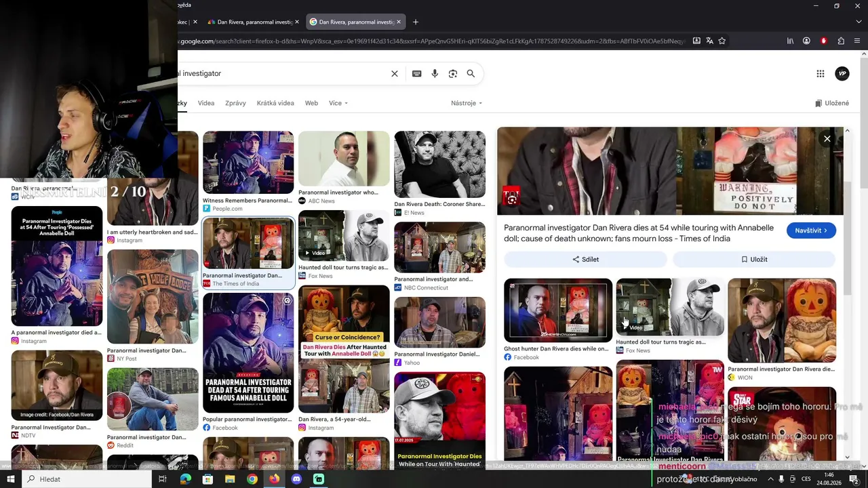Close the image preview panel
The image size is (868, 488).
(827, 139)
